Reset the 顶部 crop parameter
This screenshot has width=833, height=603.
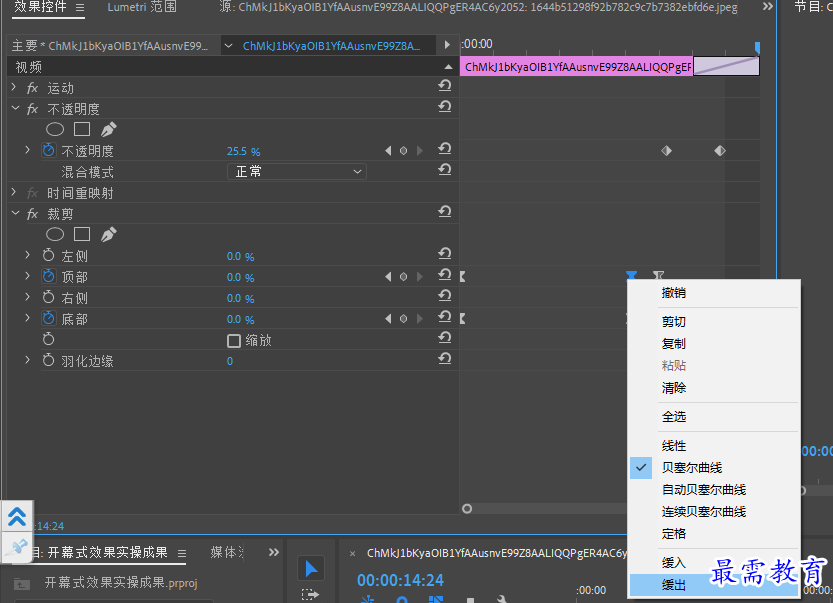tap(445, 275)
